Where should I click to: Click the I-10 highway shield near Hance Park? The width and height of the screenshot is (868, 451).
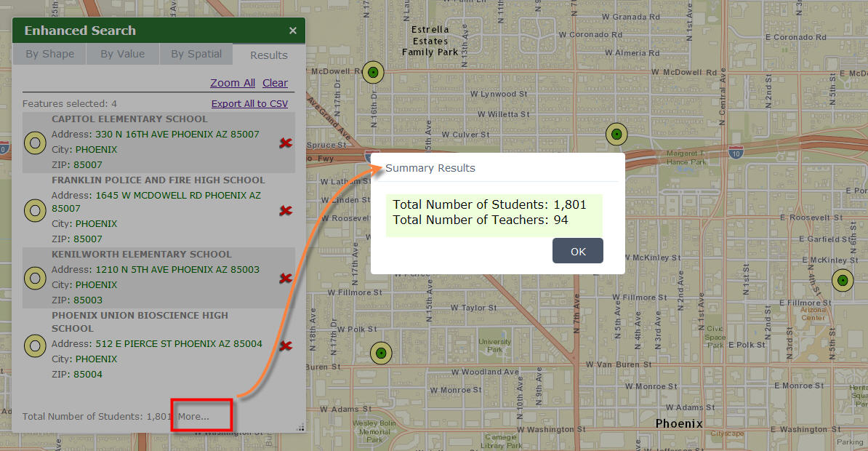coord(736,153)
